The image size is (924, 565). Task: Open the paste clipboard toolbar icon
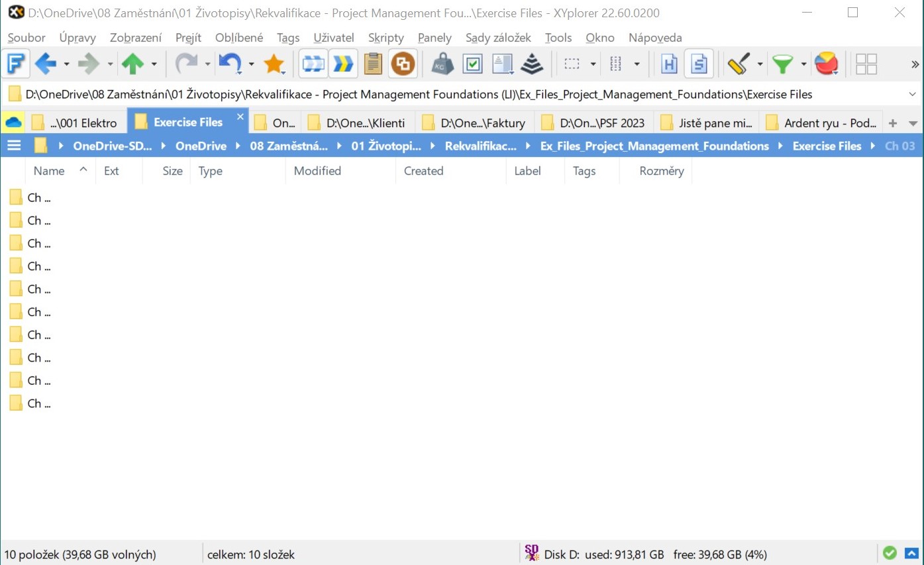tap(372, 64)
